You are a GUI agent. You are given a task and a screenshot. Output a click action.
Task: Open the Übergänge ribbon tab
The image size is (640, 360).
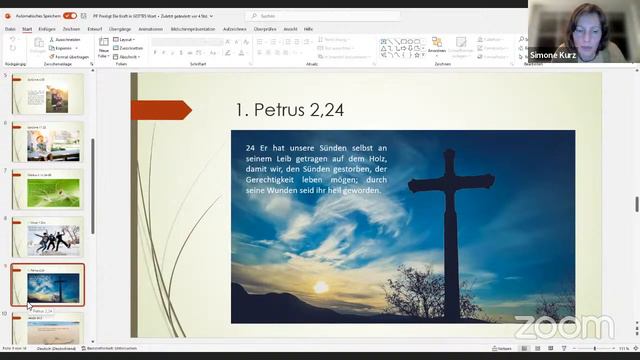tap(120, 29)
